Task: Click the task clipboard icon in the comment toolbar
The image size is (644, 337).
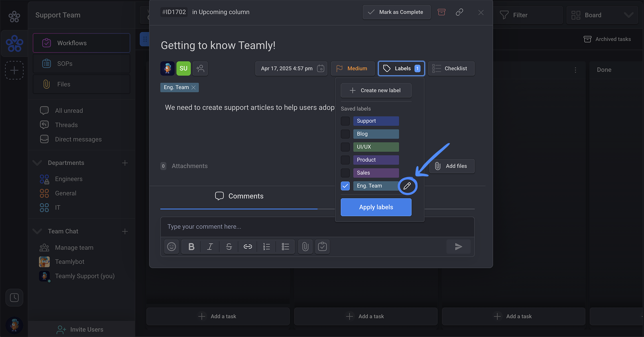Action: 323,247
